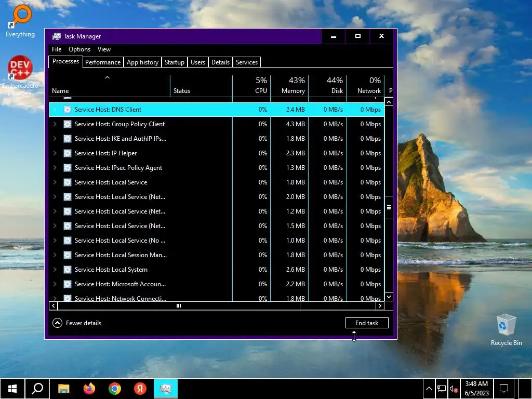Screen dimensions: 532x399
Task: Open the taskbar search magnifier
Action: (x=37, y=389)
